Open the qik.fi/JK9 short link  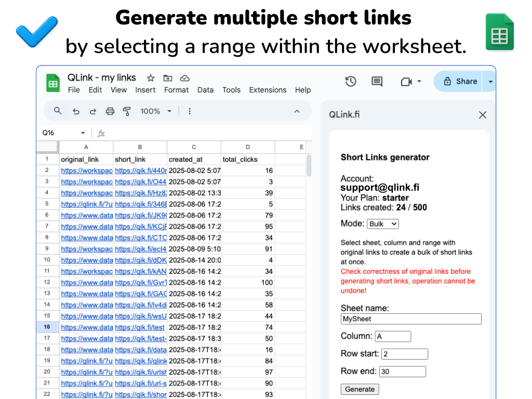[141, 216]
